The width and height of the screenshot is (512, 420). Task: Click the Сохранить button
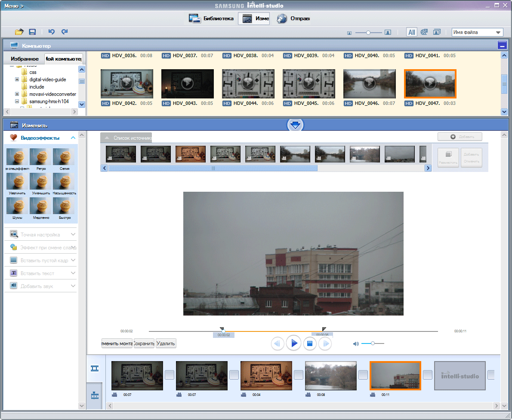point(144,343)
